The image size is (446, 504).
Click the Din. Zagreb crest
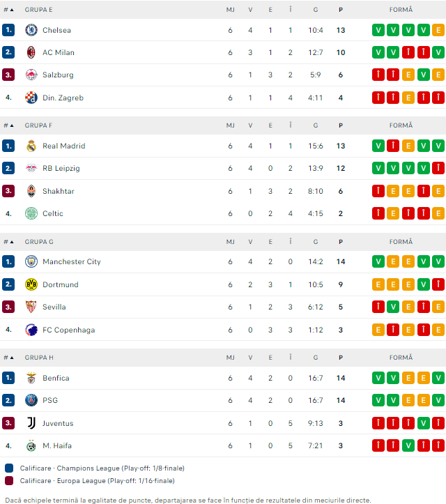pos(31,98)
